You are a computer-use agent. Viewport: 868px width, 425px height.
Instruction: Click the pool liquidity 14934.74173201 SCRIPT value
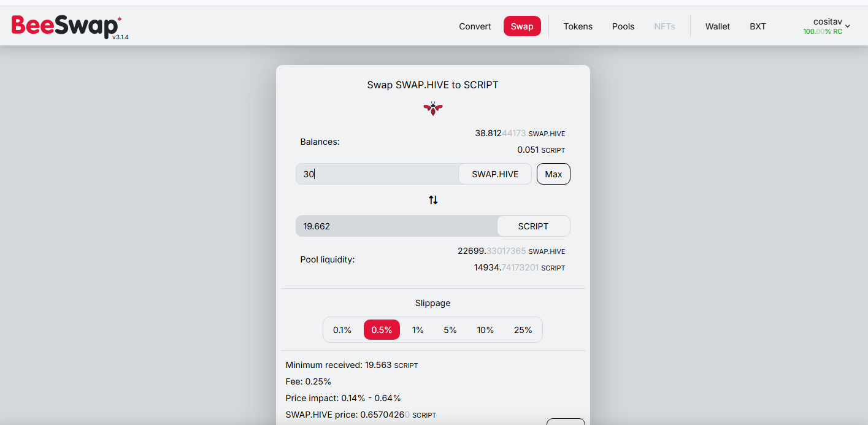pyautogui.click(x=520, y=267)
